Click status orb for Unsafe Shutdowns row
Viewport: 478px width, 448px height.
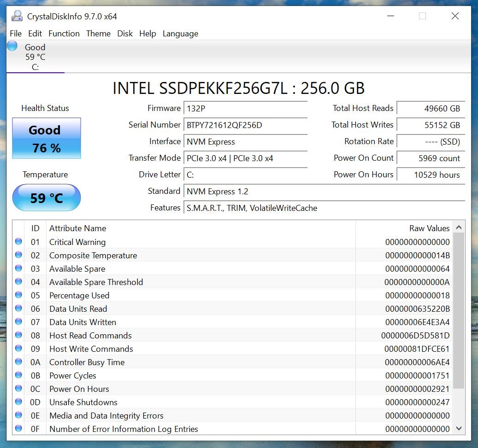[x=18, y=402]
